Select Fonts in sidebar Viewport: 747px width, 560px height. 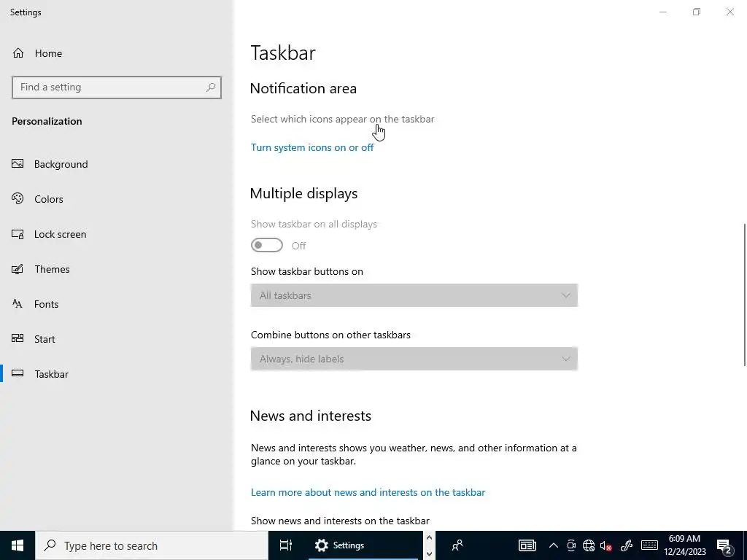coord(46,304)
